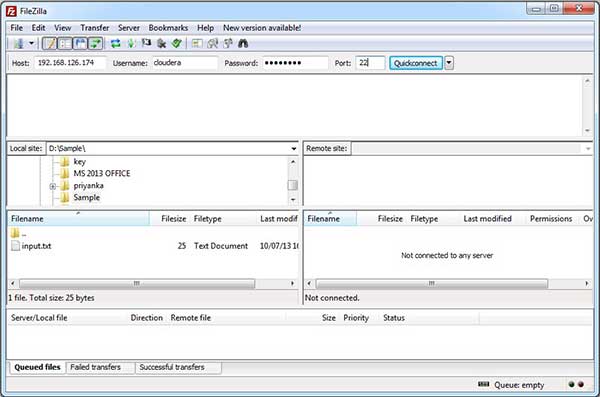Click local file list horizontal scrollbar

(x=137, y=284)
